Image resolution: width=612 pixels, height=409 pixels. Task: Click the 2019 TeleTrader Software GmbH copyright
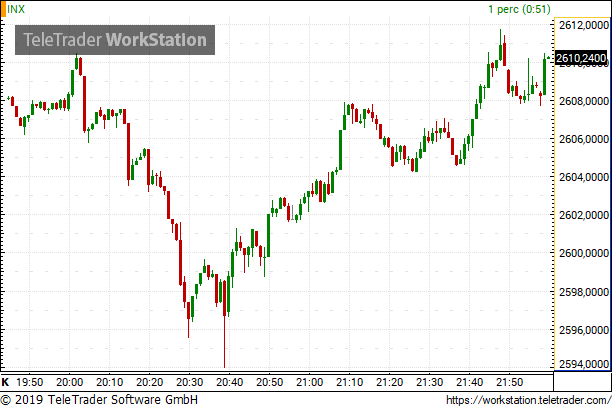click(x=99, y=400)
